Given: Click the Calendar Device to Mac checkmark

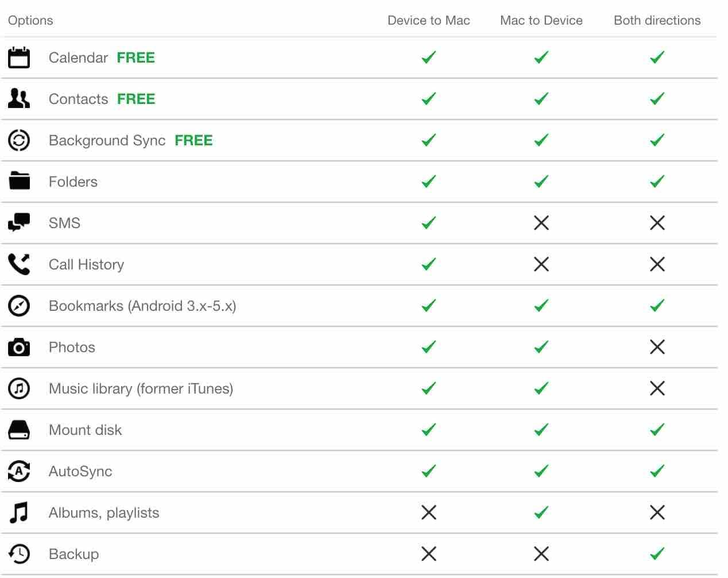Looking at the screenshot, I should 429,57.
